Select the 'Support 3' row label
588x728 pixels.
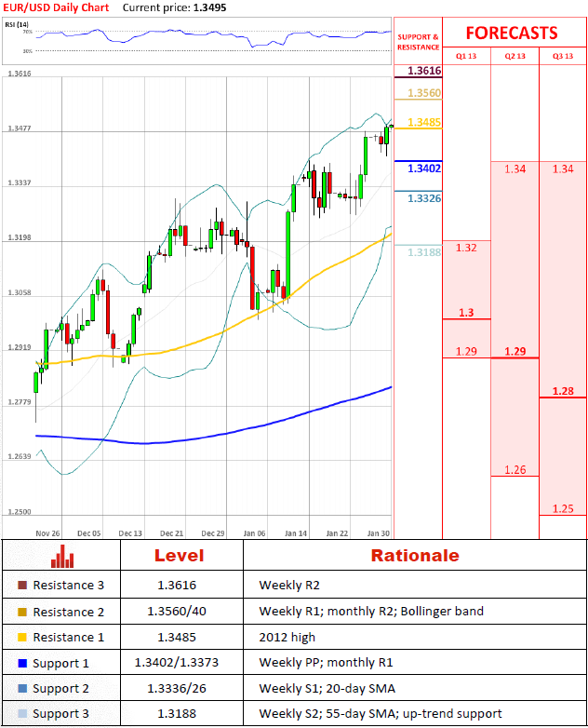(x=60, y=714)
